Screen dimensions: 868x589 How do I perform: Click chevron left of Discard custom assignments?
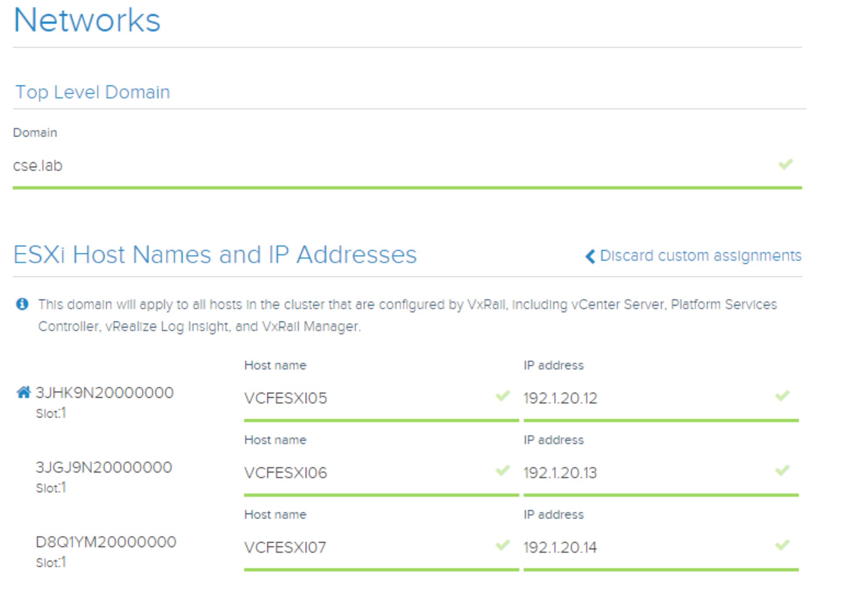tap(590, 256)
